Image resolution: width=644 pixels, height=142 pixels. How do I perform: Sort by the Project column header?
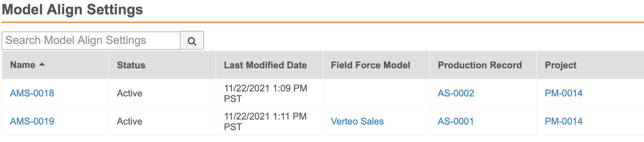coord(560,65)
